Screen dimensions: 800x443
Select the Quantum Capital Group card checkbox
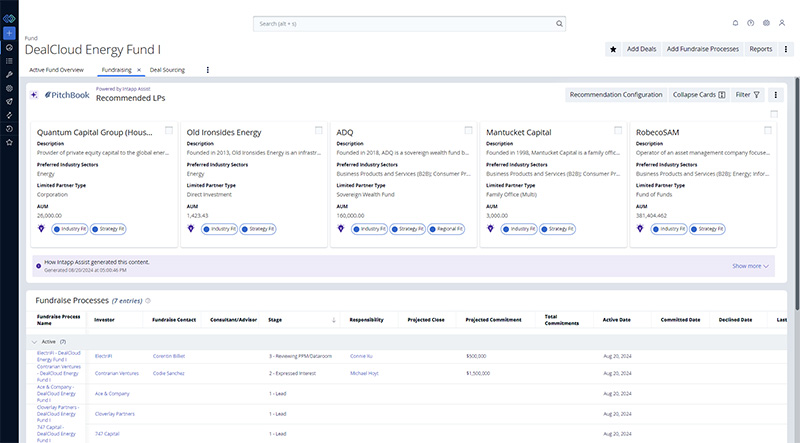tap(169, 130)
